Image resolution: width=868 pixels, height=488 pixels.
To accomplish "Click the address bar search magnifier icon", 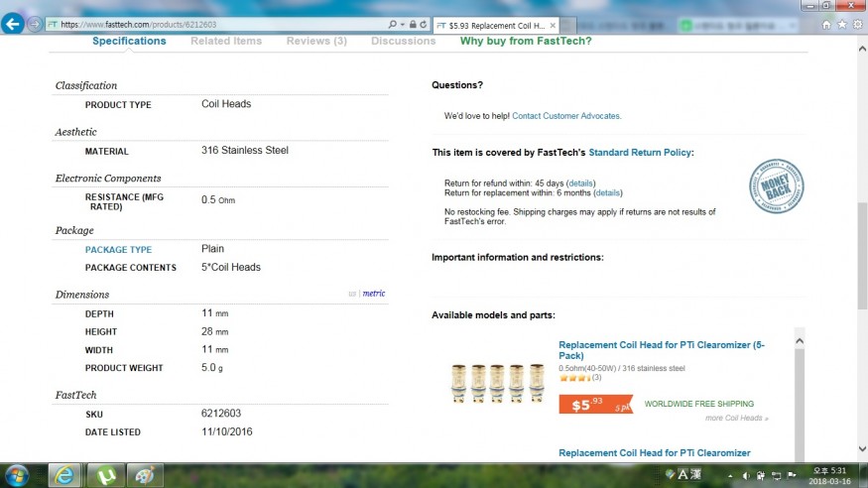I will coord(392,25).
